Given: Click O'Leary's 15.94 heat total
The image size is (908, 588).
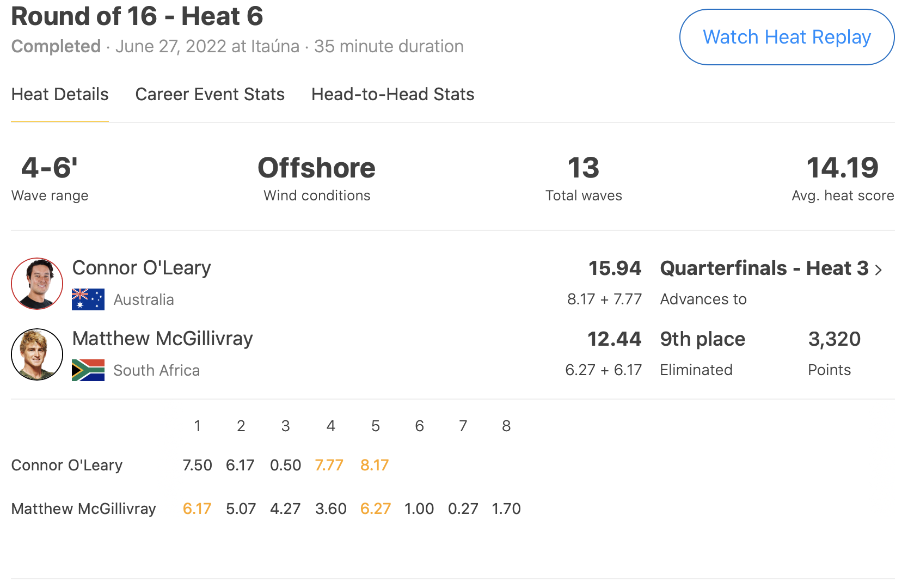Looking at the screenshot, I should coord(615,268).
